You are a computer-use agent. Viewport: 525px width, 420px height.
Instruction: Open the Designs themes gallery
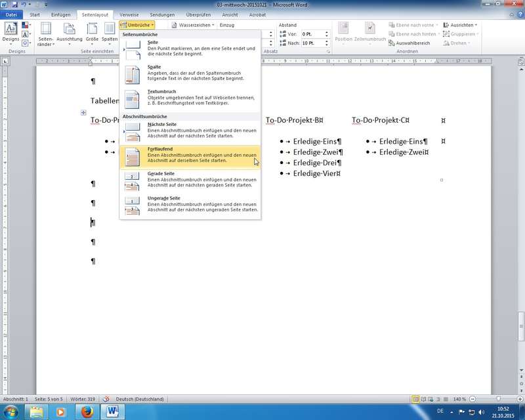pos(10,33)
